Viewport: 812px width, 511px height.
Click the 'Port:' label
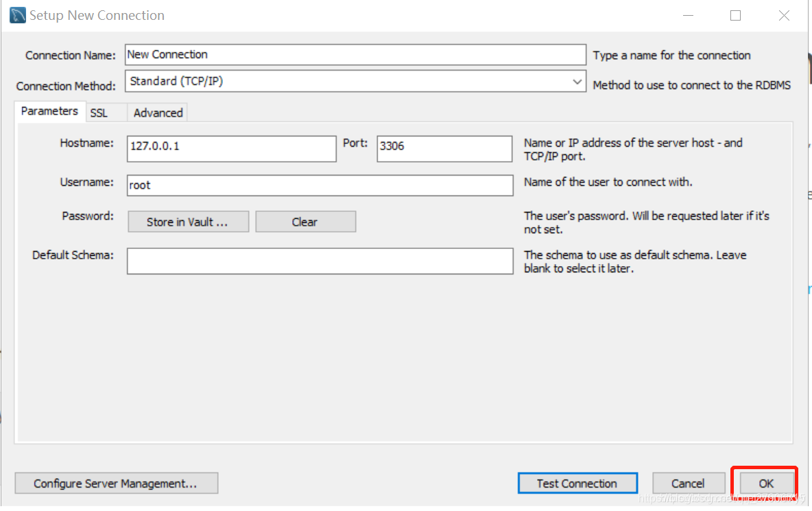coord(355,143)
